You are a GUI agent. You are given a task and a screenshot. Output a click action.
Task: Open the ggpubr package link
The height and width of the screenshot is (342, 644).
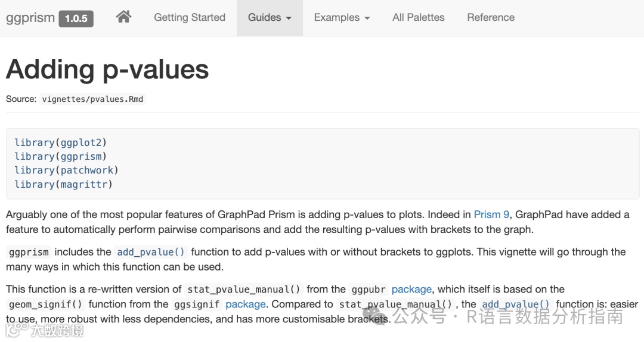pyautogui.click(x=411, y=290)
